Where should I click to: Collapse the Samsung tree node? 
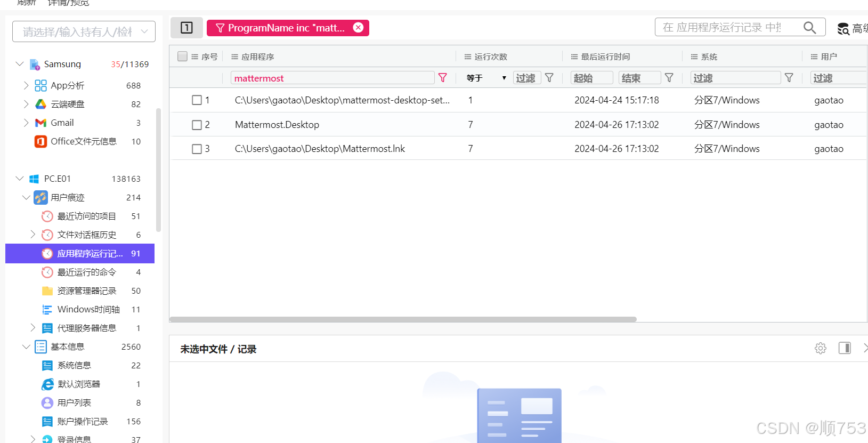click(x=20, y=64)
